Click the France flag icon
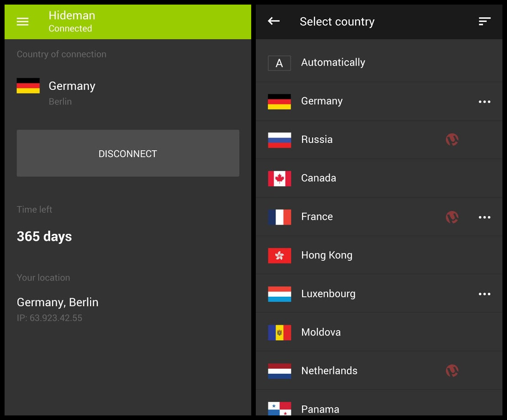 pos(280,217)
